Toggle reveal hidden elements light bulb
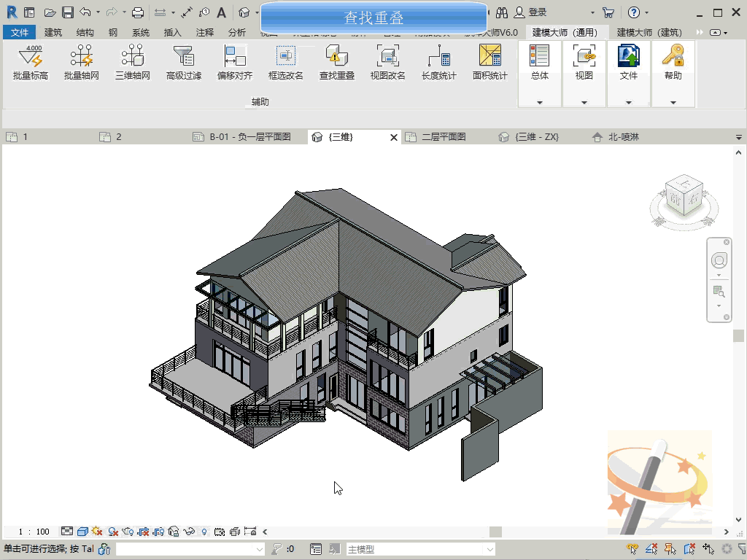The width and height of the screenshot is (747, 560). pos(204,532)
